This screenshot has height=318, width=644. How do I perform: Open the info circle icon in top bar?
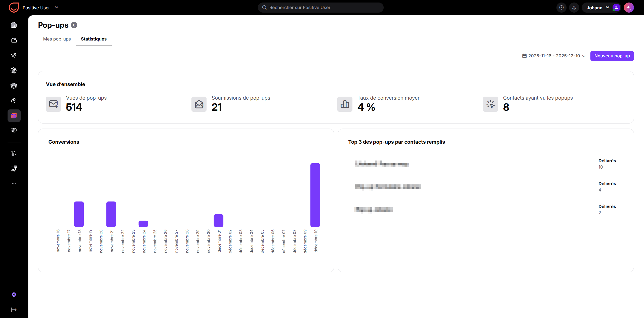tap(561, 8)
